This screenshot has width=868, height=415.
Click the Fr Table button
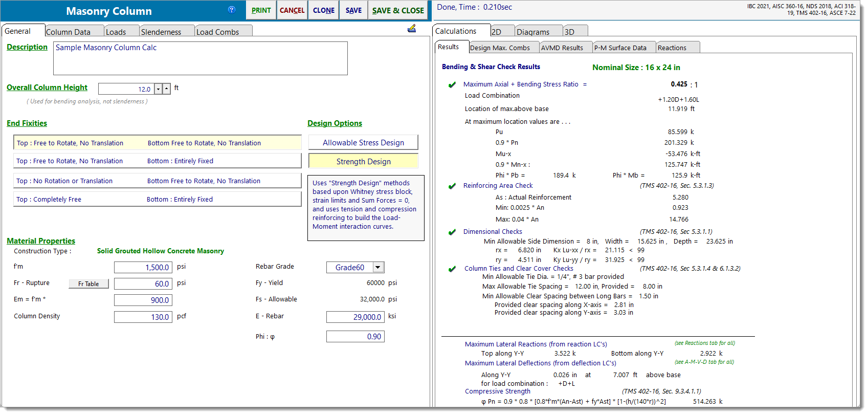(x=88, y=284)
